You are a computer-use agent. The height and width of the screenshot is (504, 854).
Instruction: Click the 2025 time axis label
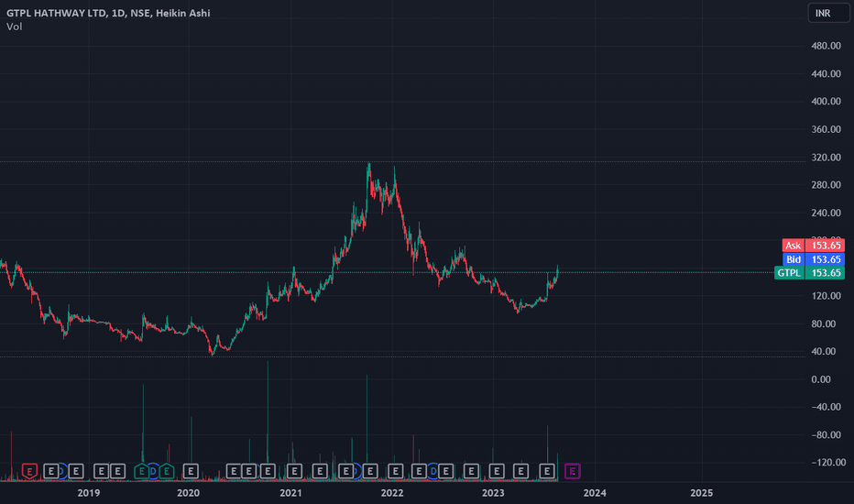click(x=702, y=493)
